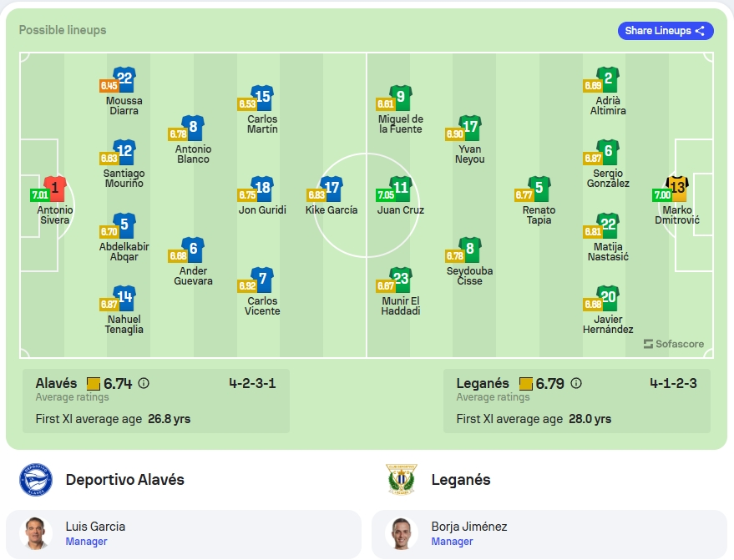734x560 pixels.
Task: Click the Alavés yellow average rating square
Action: click(x=94, y=384)
